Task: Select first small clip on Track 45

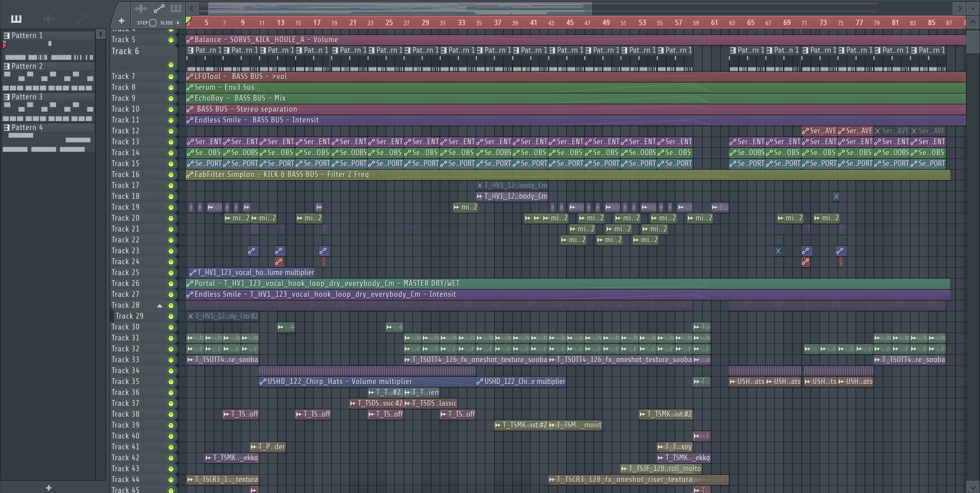Action: coord(254,489)
